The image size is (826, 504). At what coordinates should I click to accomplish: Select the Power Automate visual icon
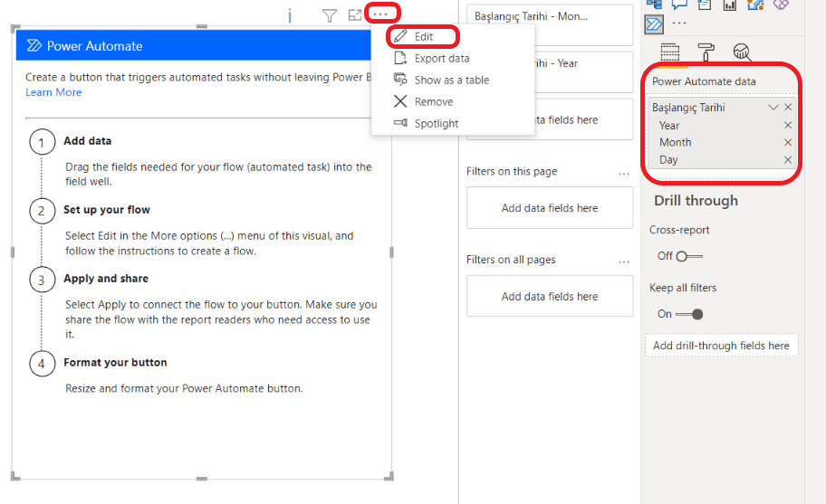click(654, 24)
